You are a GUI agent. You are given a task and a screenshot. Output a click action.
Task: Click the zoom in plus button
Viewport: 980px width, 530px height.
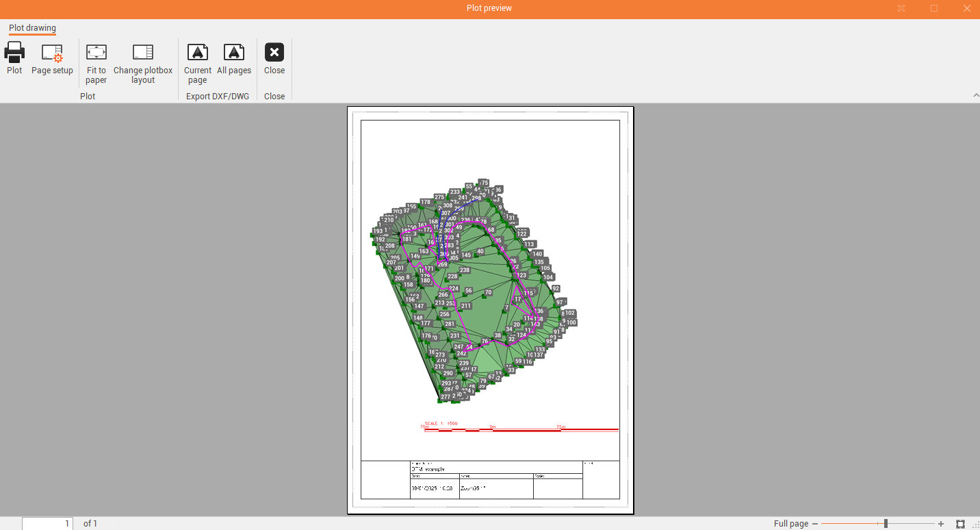tap(941, 524)
